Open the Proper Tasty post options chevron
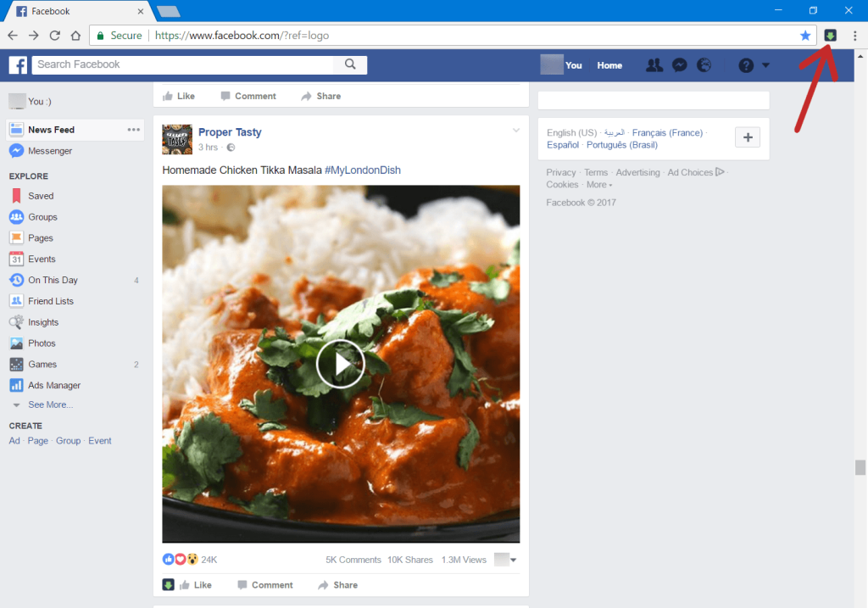 [516, 131]
